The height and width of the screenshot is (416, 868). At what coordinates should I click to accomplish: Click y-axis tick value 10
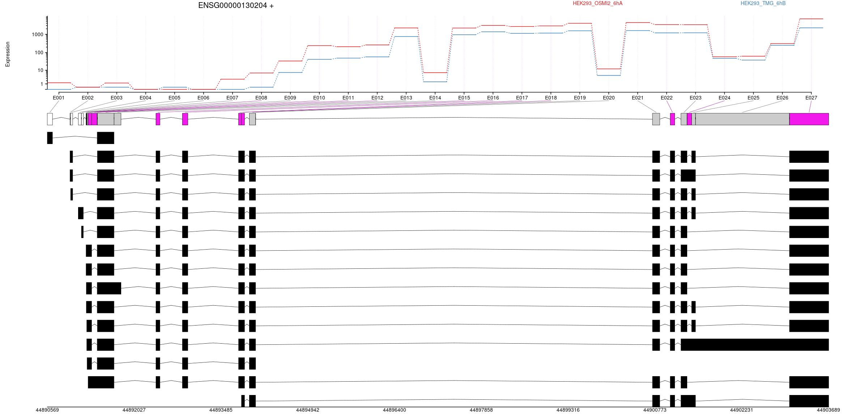pyautogui.click(x=40, y=71)
